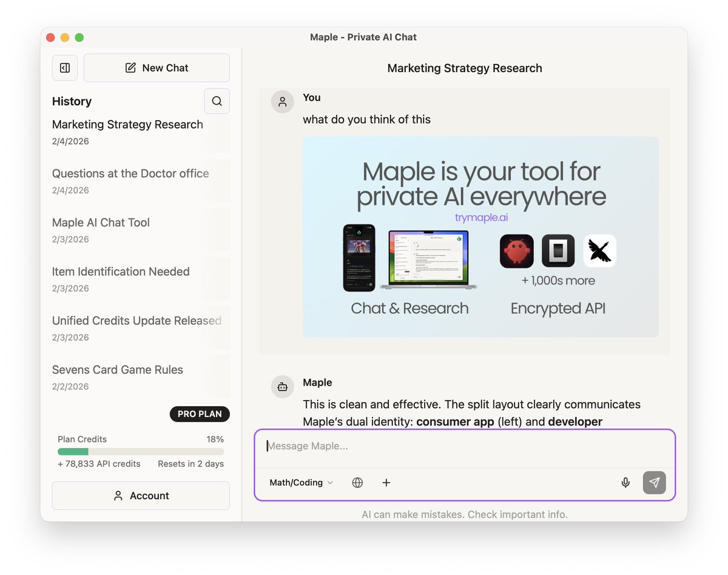Click '+ 1,000s more' text in image
The height and width of the screenshot is (575, 728).
[558, 281]
